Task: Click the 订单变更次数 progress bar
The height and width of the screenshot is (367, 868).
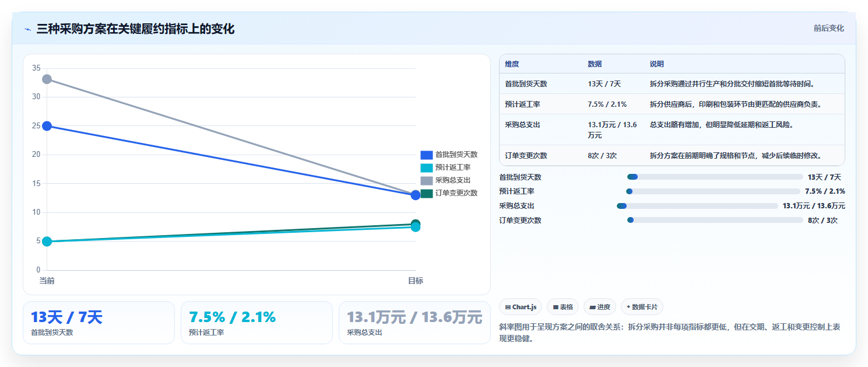Action: tap(715, 220)
